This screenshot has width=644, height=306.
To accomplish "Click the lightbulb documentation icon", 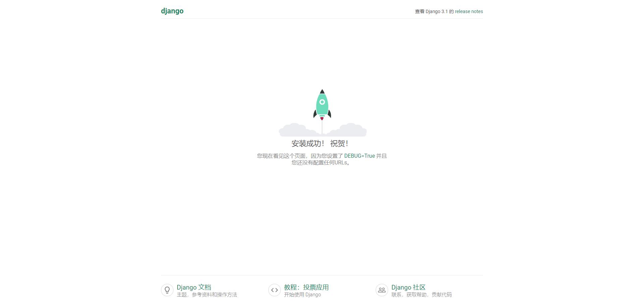I will coord(167,290).
